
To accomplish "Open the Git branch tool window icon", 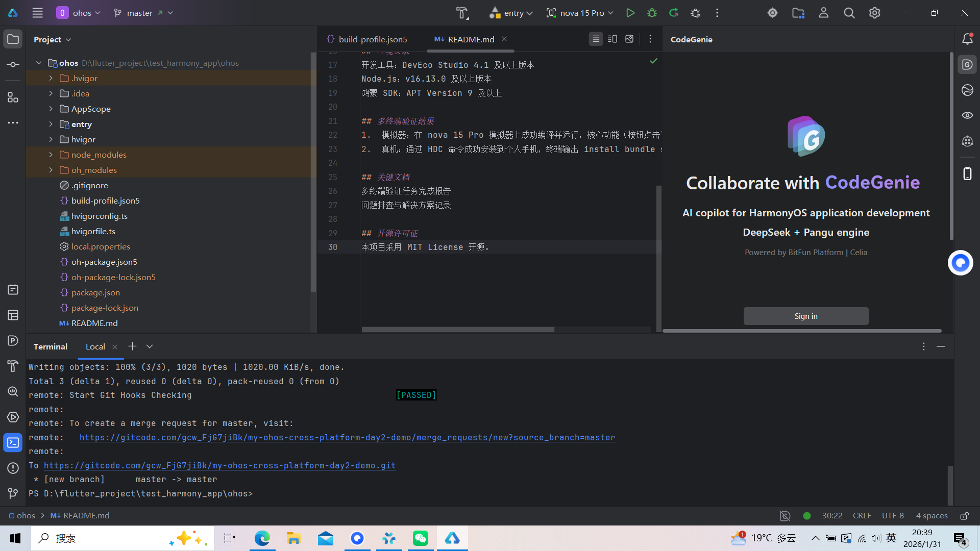I will coord(13,493).
